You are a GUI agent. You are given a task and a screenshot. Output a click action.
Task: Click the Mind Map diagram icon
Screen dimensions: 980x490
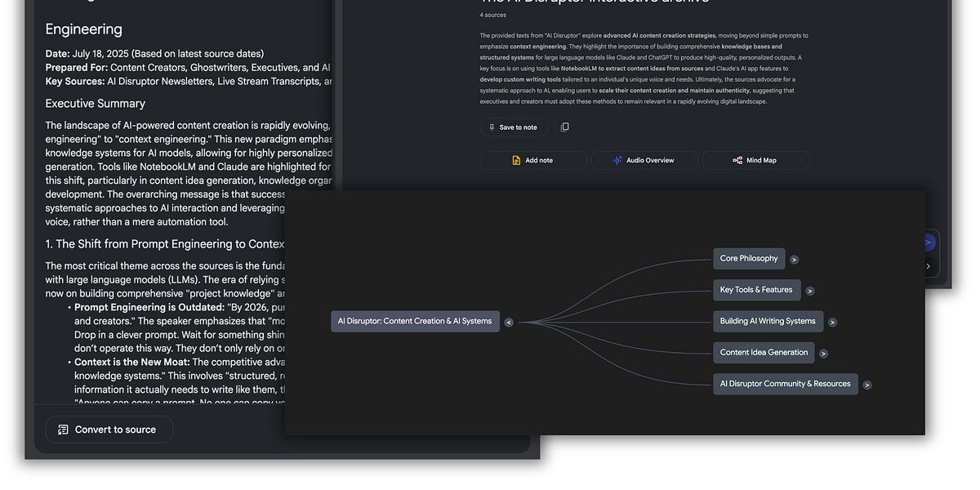tap(737, 161)
